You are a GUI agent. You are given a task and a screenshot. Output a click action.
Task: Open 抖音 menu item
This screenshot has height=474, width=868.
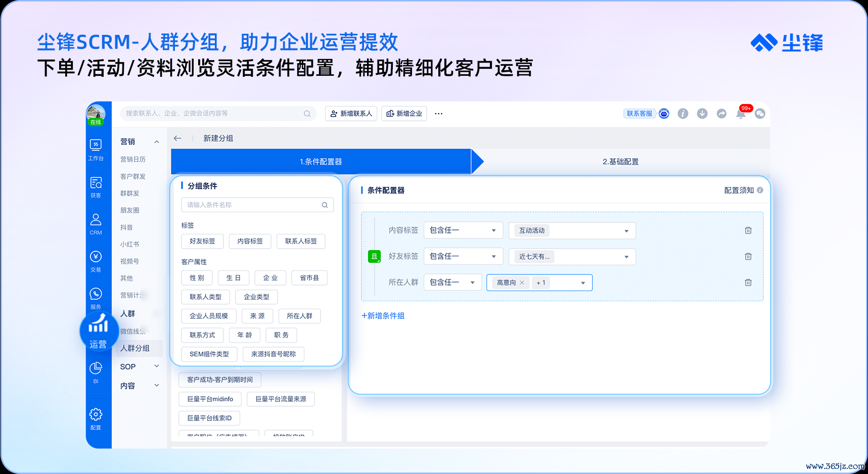point(126,227)
